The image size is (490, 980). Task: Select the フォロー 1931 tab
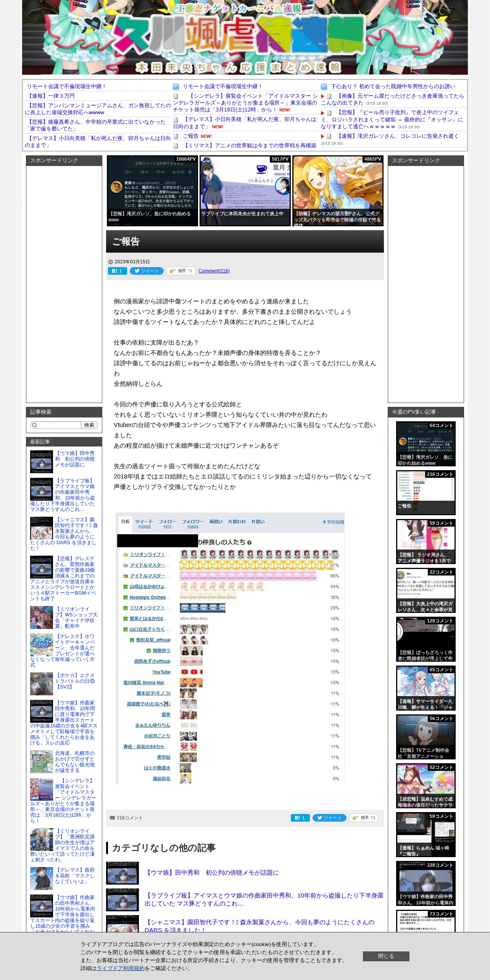(168, 524)
